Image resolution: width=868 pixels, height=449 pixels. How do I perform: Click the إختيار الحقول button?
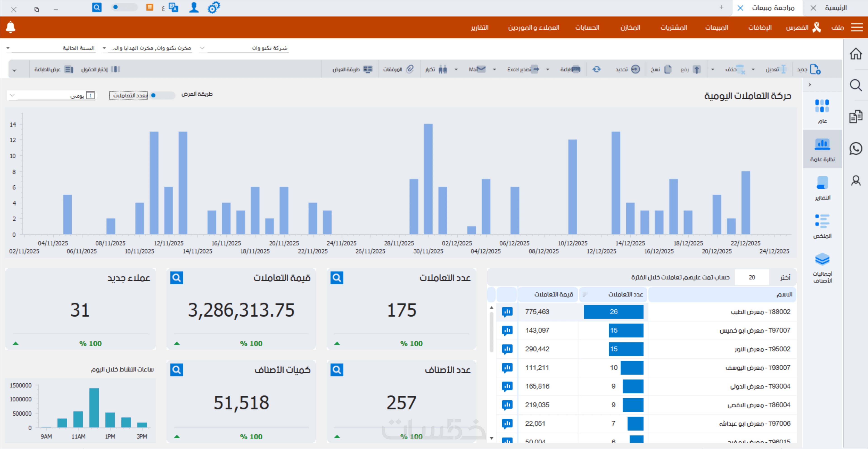(x=100, y=69)
